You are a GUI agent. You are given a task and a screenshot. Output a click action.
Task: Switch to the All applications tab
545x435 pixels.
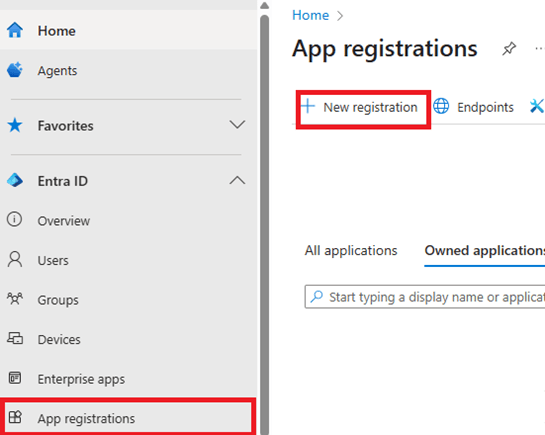tap(351, 251)
